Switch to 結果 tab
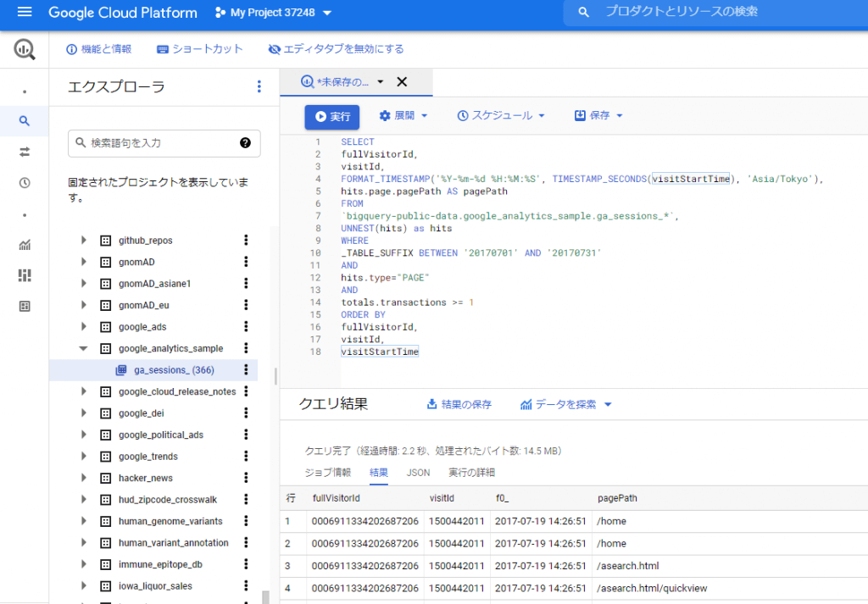868x604 pixels. pyautogui.click(x=379, y=473)
